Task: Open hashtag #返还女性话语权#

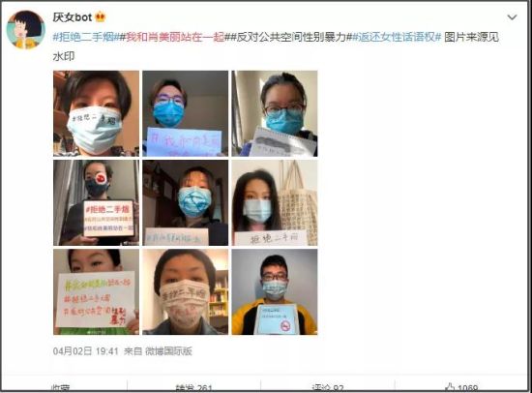Action: [397, 37]
